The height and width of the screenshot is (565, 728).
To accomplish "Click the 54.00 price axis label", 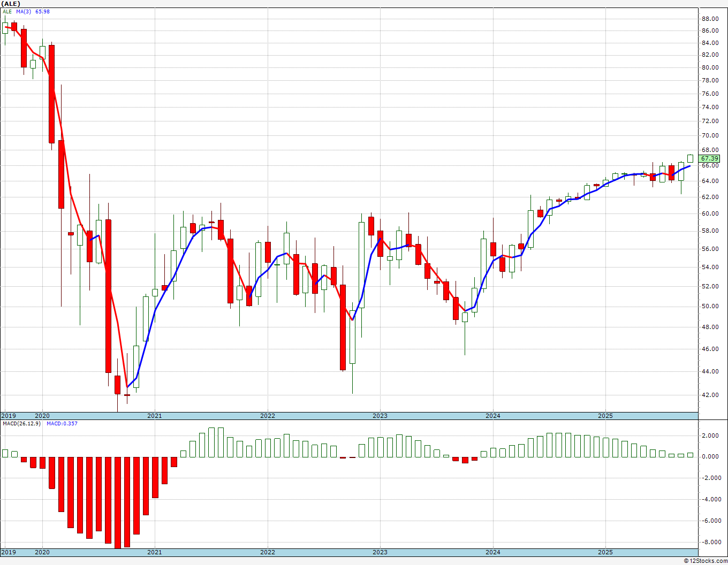I will pos(710,267).
